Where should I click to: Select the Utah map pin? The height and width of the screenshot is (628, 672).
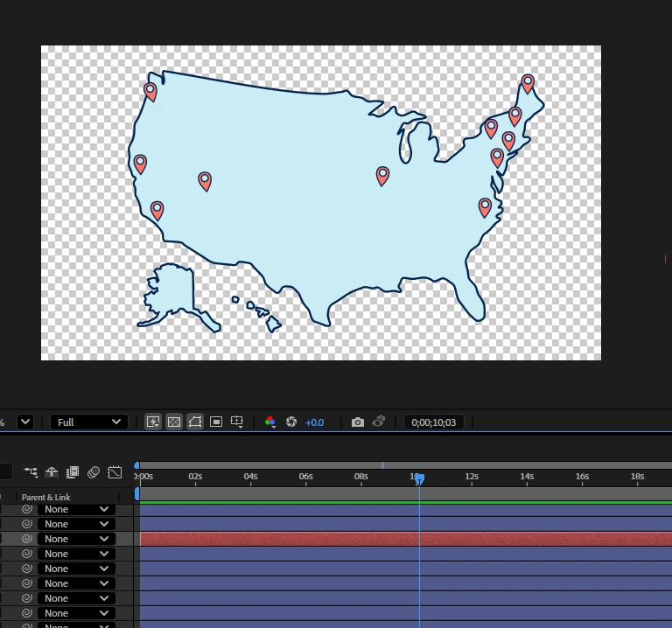pyautogui.click(x=206, y=182)
